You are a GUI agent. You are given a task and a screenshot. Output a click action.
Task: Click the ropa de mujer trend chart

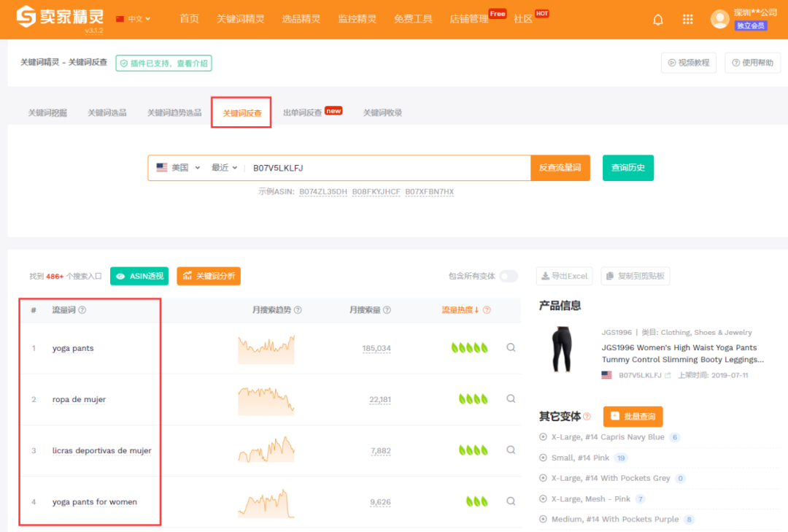(x=266, y=400)
